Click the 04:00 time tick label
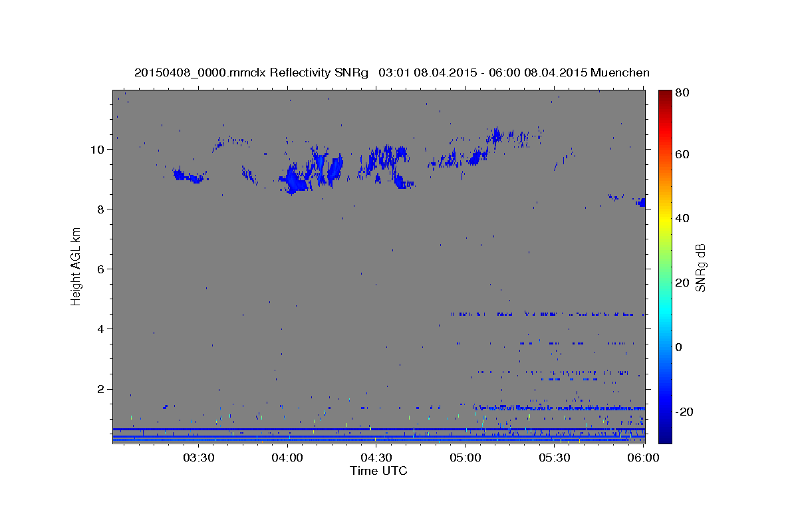The width and height of the screenshot is (798, 532). click(x=287, y=458)
